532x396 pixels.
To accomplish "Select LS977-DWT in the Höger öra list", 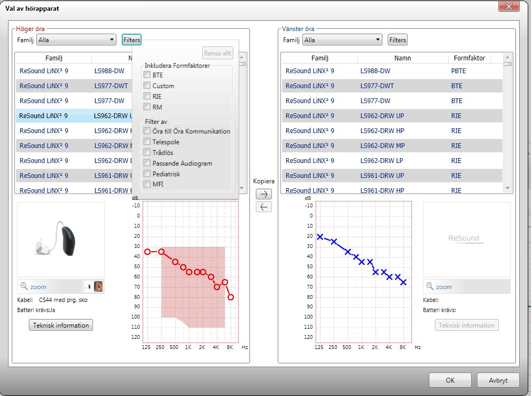I will tap(74, 86).
